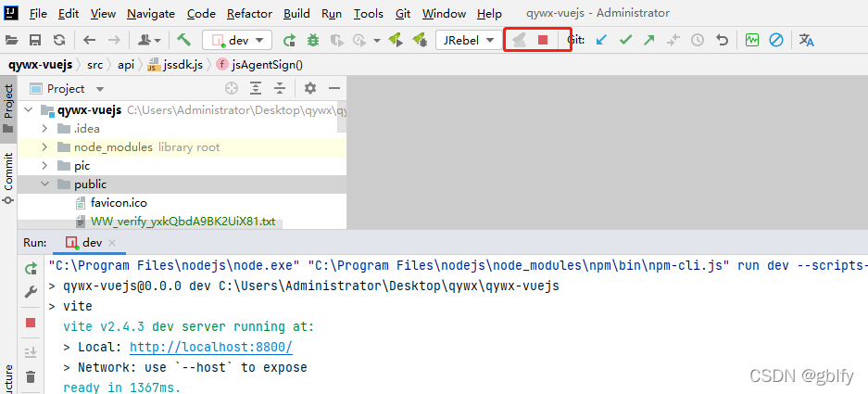Run with JRebel rocket icon
The height and width of the screenshot is (394, 868).
click(396, 40)
